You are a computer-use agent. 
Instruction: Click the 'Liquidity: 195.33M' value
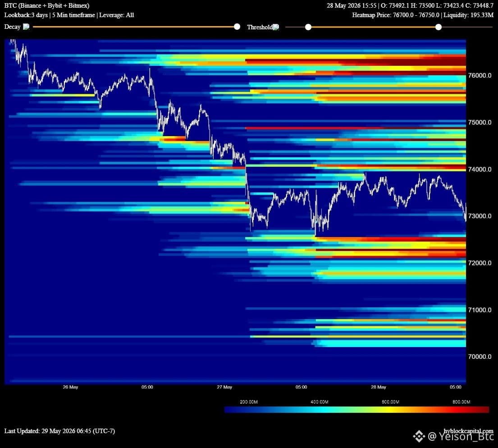468,15
